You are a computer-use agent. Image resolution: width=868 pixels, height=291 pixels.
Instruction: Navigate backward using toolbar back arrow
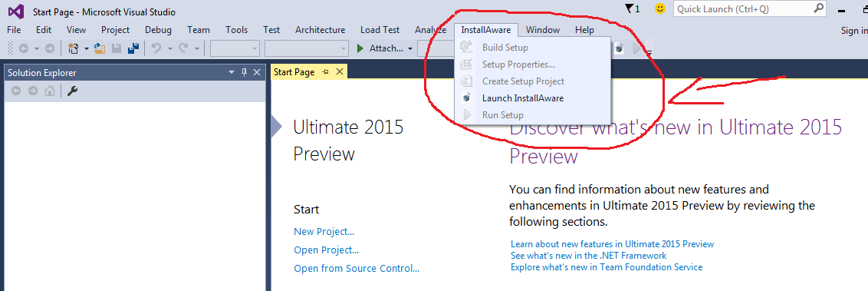coord(24,49)
